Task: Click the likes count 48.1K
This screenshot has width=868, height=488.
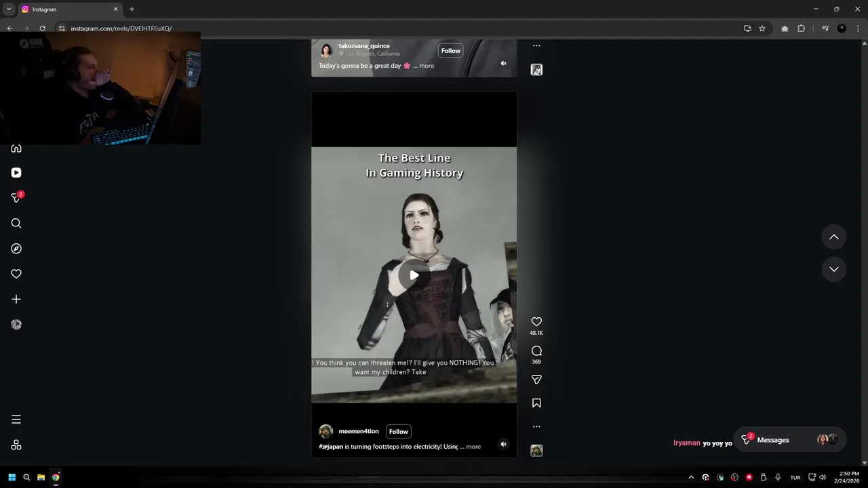Action: click(x=536, y=333)
